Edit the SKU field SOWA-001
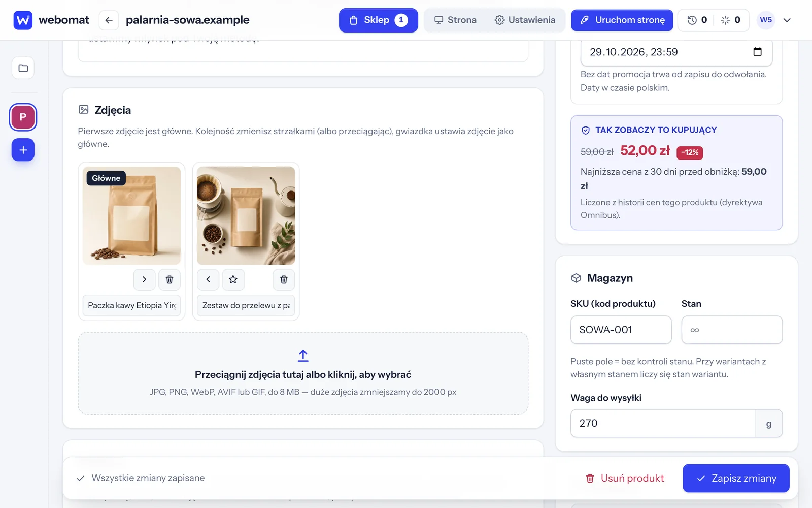Viewport: 812px width, 508px height. pos(621,330)
